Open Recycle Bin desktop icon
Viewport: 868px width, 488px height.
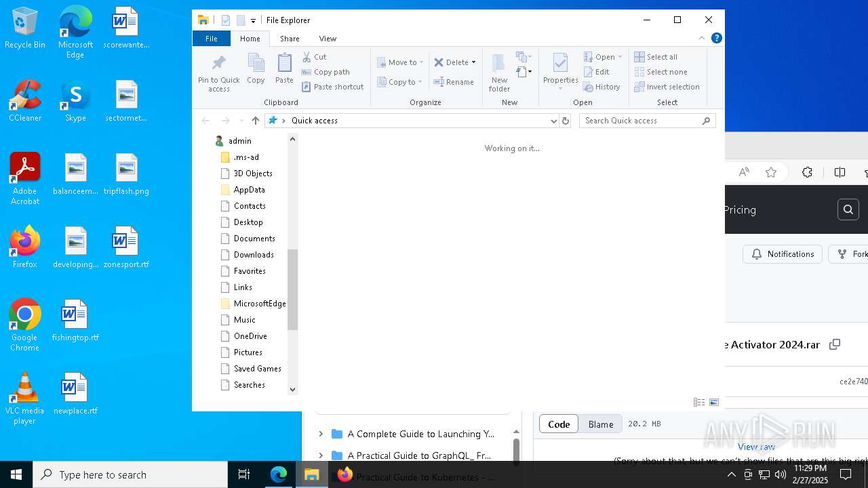[x=25, y=28]
